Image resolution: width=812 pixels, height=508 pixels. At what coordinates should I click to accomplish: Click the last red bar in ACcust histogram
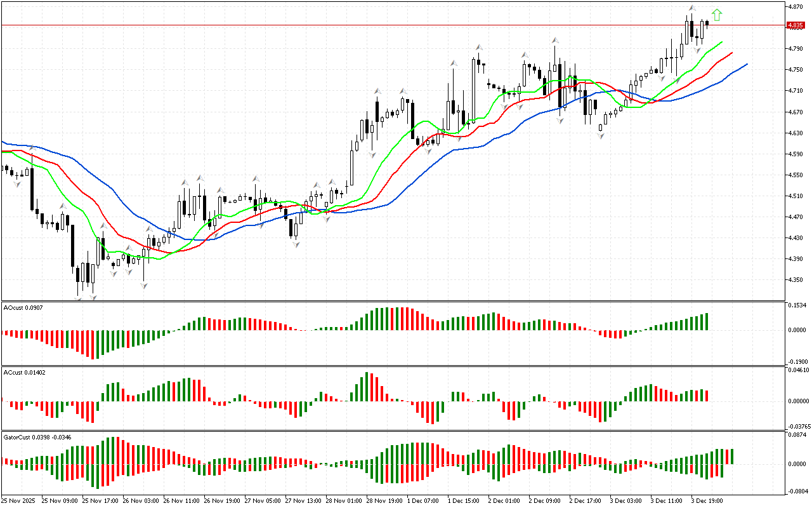point(706,395)
